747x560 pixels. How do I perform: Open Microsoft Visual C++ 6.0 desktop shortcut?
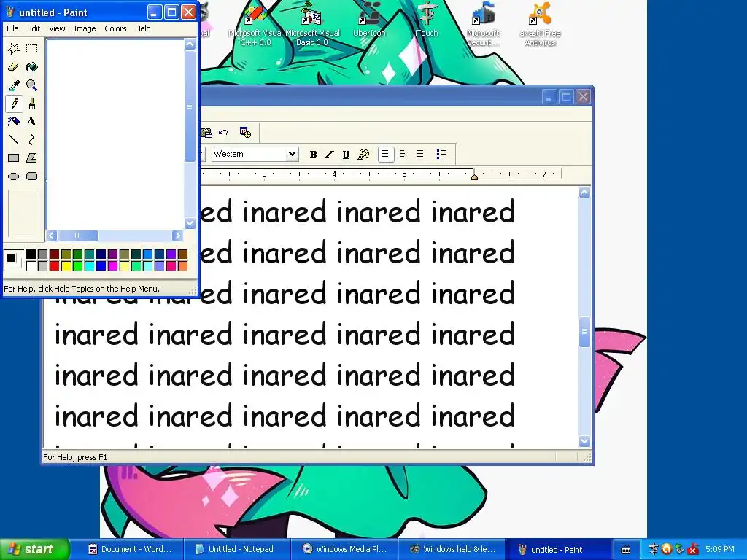[255, 24]
